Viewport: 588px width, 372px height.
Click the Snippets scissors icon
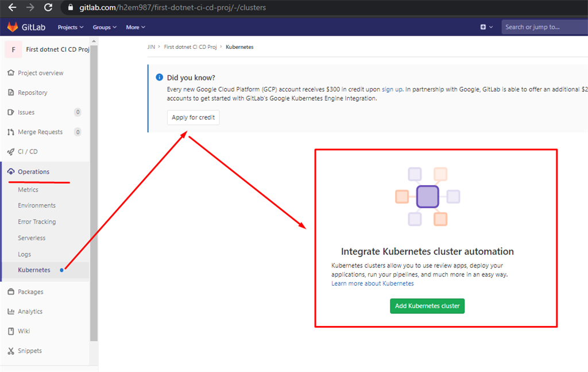tap(11, 351)
